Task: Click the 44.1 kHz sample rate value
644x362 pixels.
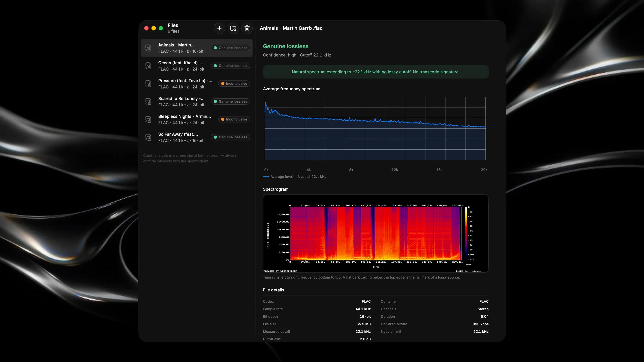Action: [363, 309]
